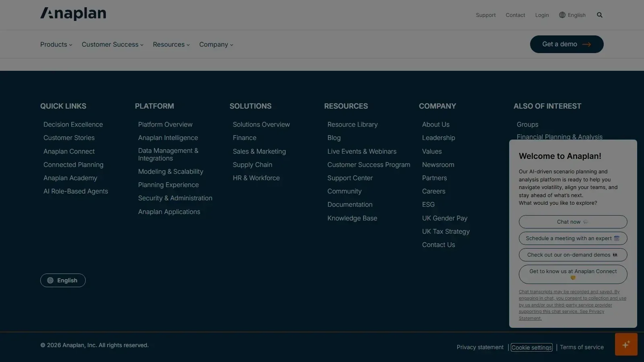Viewport: 644px width, 362px height.
Task: Open Customer Stories link
Action: point(69,138)
